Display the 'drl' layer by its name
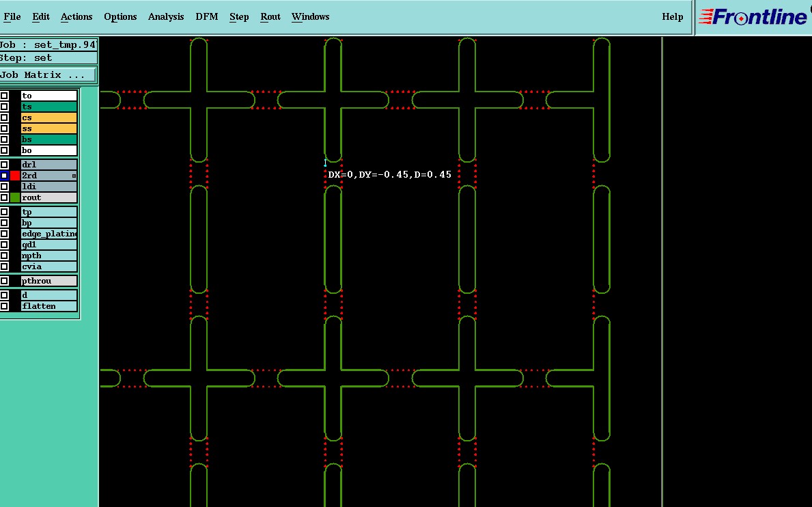 [x=48, y=165]
